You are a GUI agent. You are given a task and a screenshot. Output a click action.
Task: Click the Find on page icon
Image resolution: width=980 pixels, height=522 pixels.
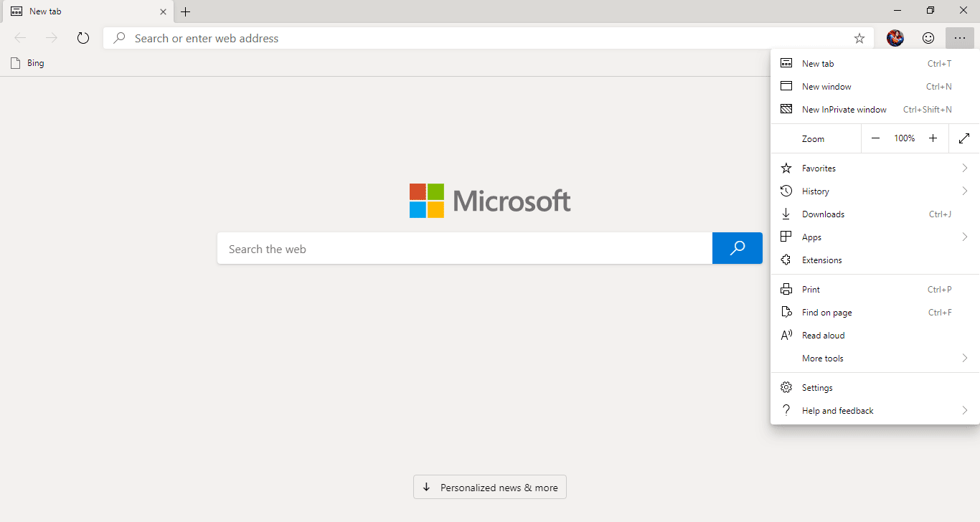[786, 312]
